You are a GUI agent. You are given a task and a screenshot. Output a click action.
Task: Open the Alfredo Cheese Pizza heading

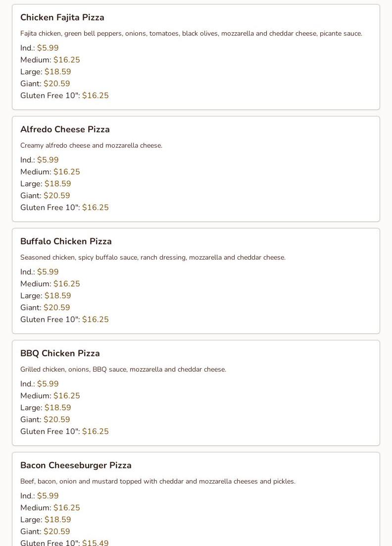click(65, 129)
